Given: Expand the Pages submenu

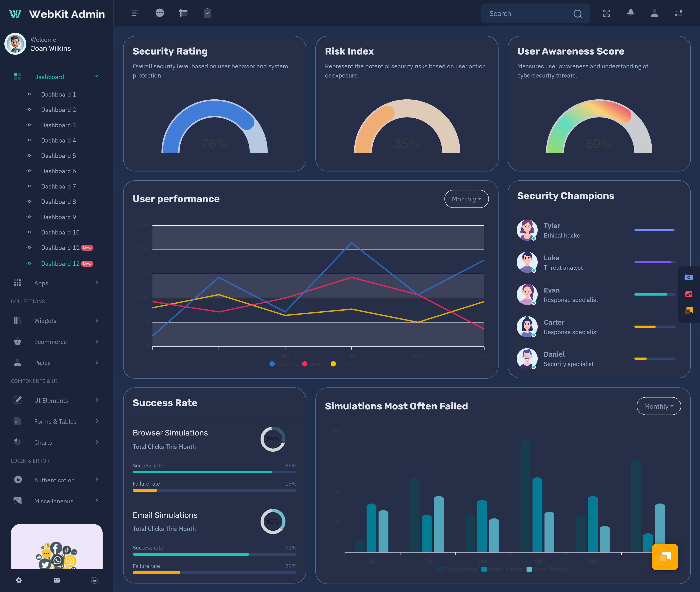Looking at the screenshot, I should (97, 363).
